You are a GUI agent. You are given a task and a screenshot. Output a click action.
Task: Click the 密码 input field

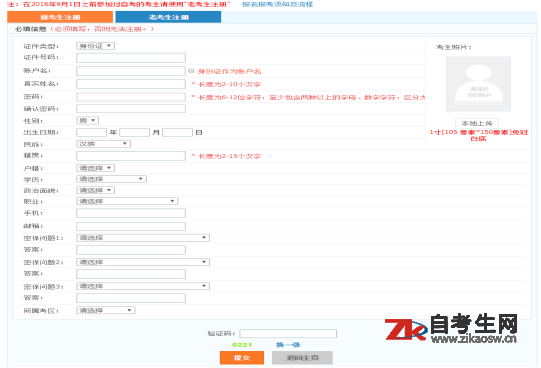(131, 97)
